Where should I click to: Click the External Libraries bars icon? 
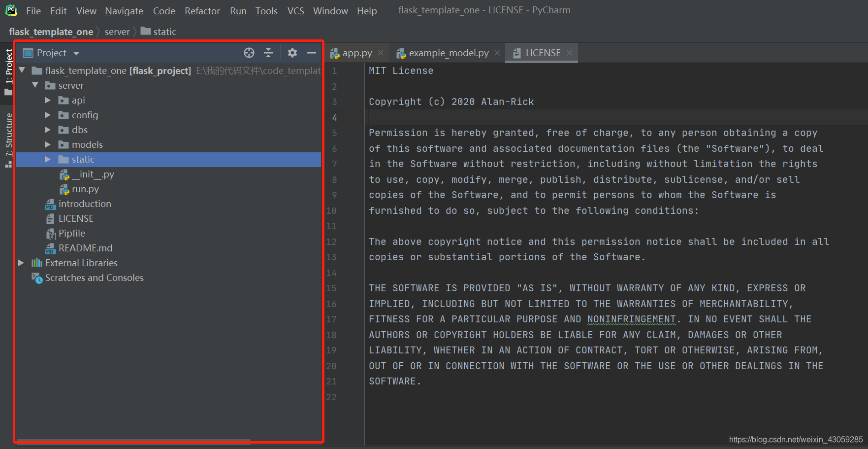(x=37, y=263)
